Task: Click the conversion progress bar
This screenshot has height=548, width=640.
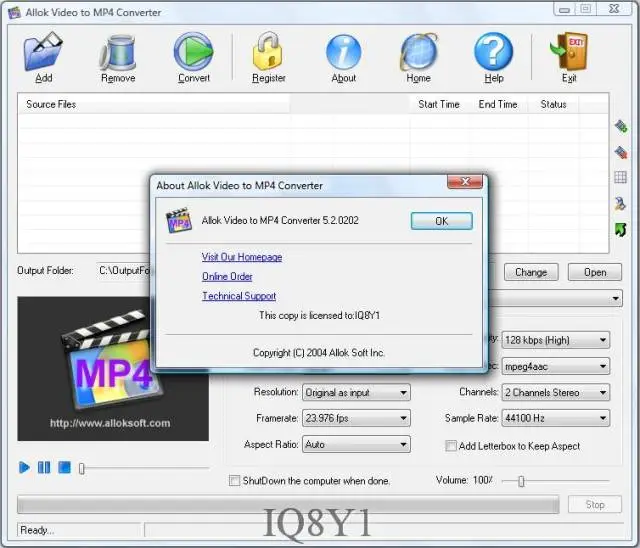Action: click(x=288, y=505)
